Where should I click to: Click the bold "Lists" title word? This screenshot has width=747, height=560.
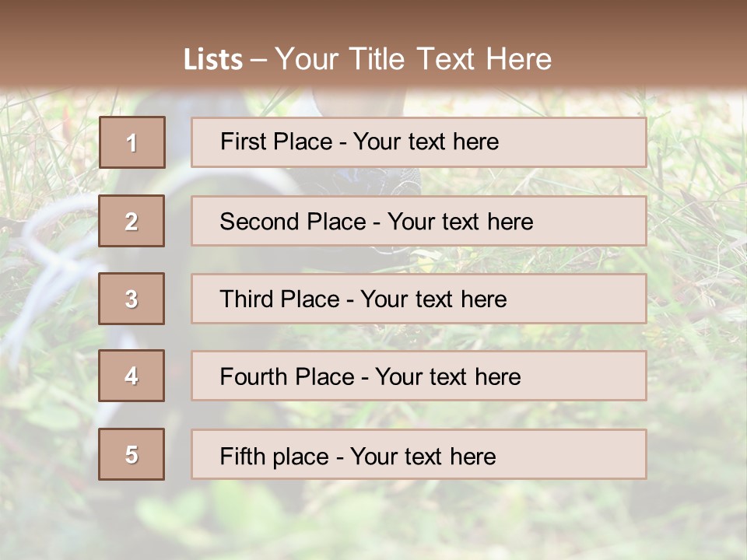click(x=213, y=59)
